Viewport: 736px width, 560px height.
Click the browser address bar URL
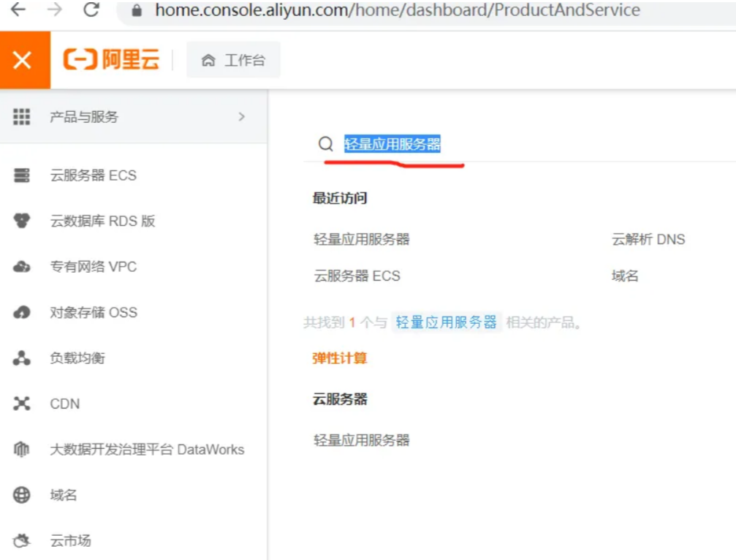click(x=397, y=10)
